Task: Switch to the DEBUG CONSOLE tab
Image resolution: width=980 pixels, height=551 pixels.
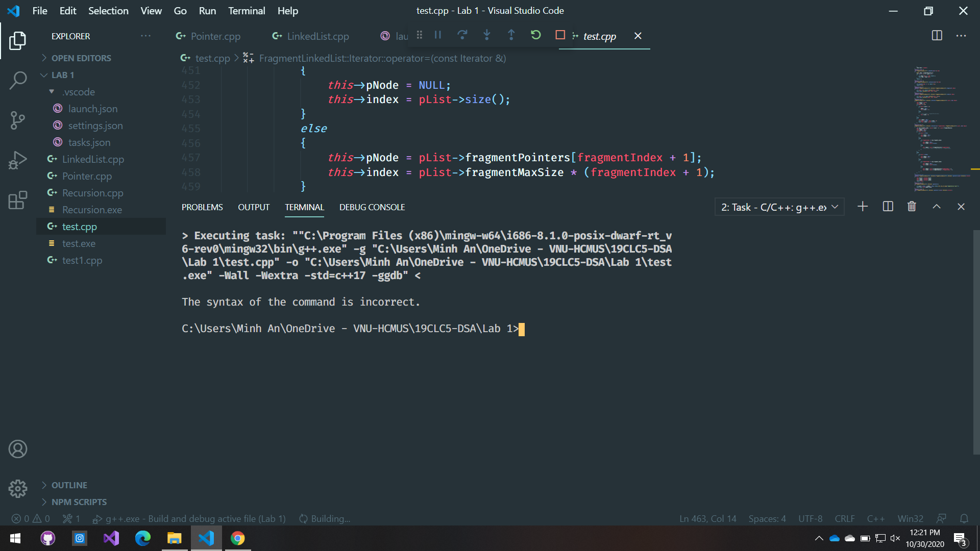Action: (x=372, y=207)
